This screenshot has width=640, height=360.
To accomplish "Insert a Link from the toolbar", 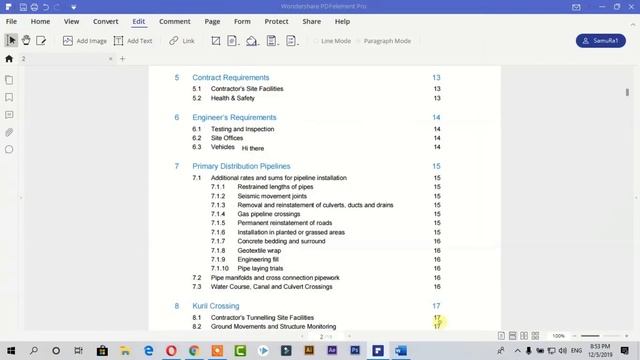I will (182, 41).
